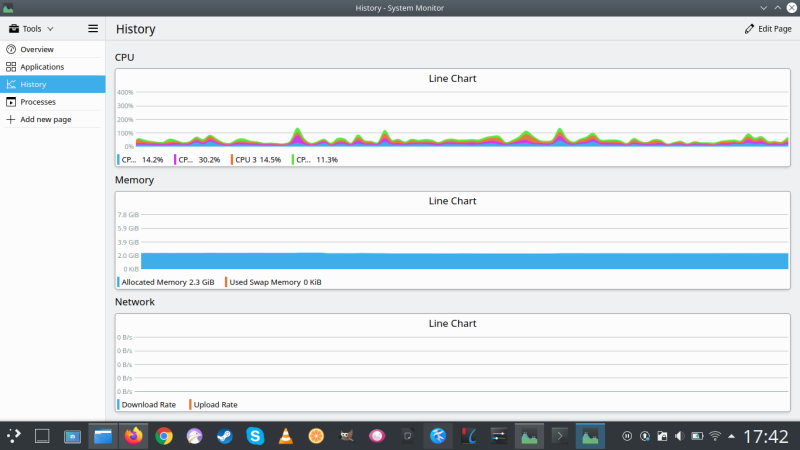
Task: Click Allocated Memory legend entry
Action: tap(167, 282)
